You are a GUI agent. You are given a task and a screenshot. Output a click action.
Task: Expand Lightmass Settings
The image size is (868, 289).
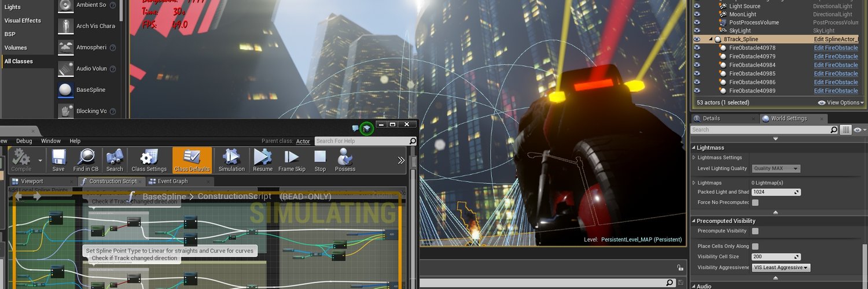click(694, 157)
